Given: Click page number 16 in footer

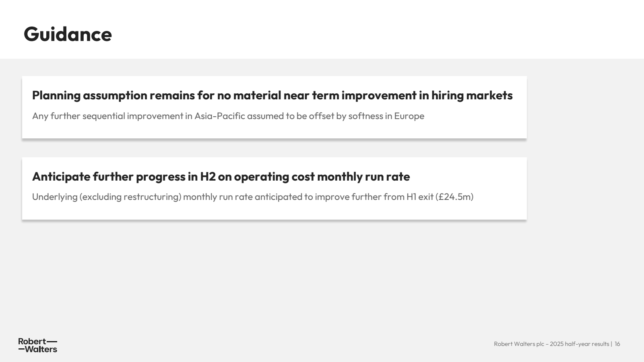Looking at the screenshot, I should point(617,344).
